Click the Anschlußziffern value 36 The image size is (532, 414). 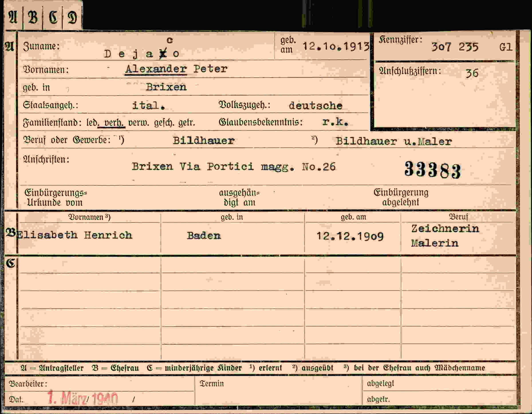(x=472, y=73)
